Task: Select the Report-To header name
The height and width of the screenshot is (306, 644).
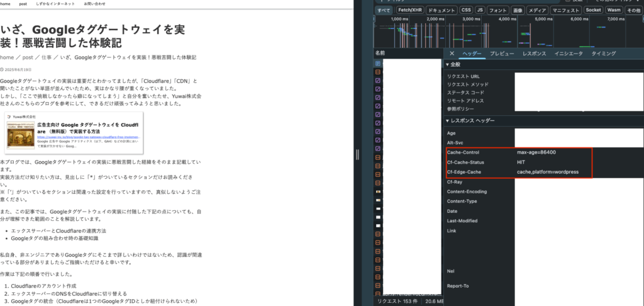Action: pyautogui.click(x=458, y=286)
